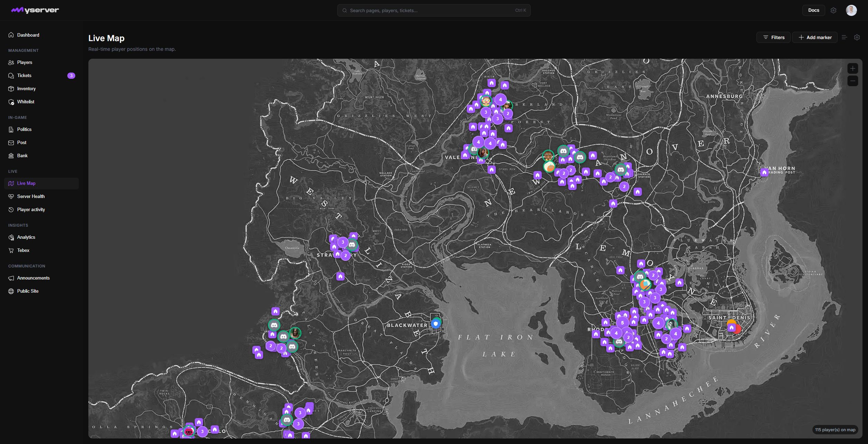Zoom in on the map
The width and height of the screenshot is (868, 444).
click(x=852, y=68)
